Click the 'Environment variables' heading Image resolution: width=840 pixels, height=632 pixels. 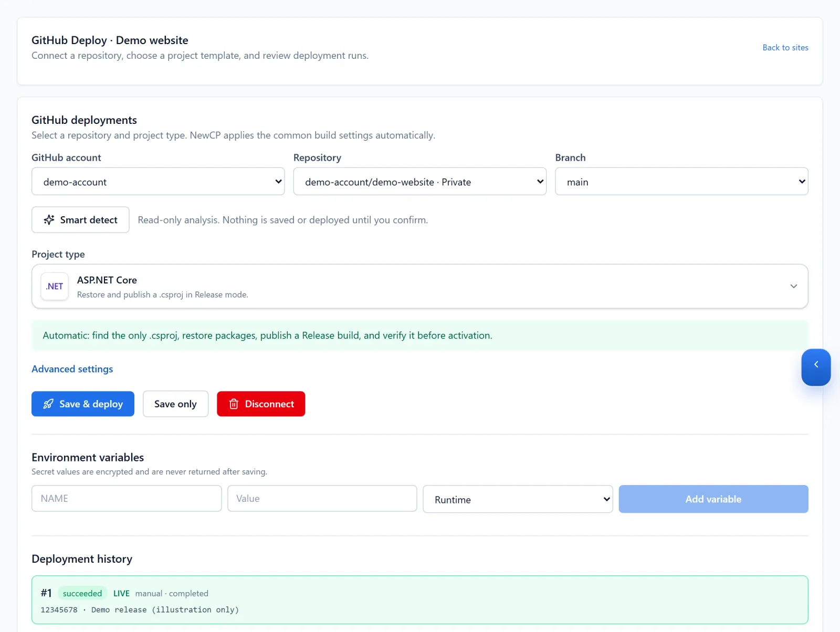88,457
